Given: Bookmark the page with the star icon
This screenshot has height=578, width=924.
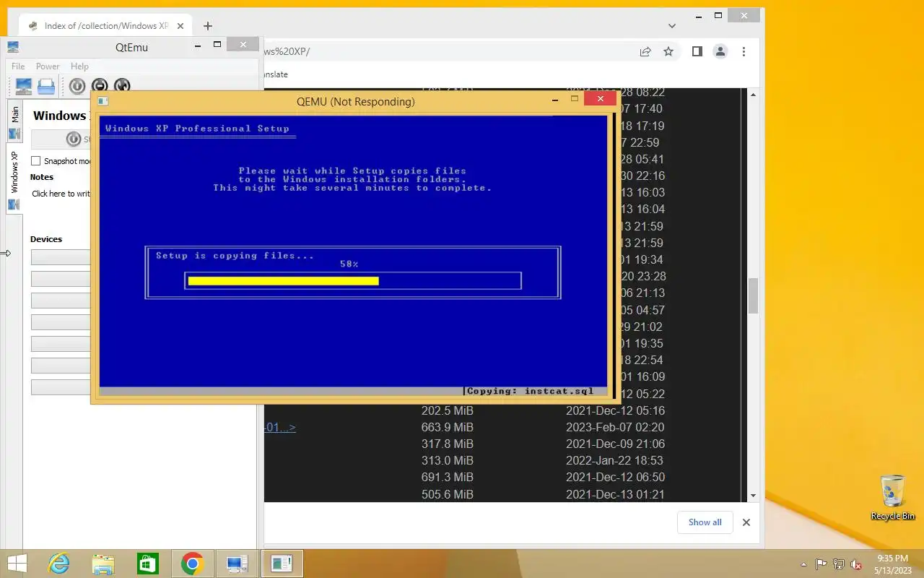Looking at the screenshot, I should point(668,51).
